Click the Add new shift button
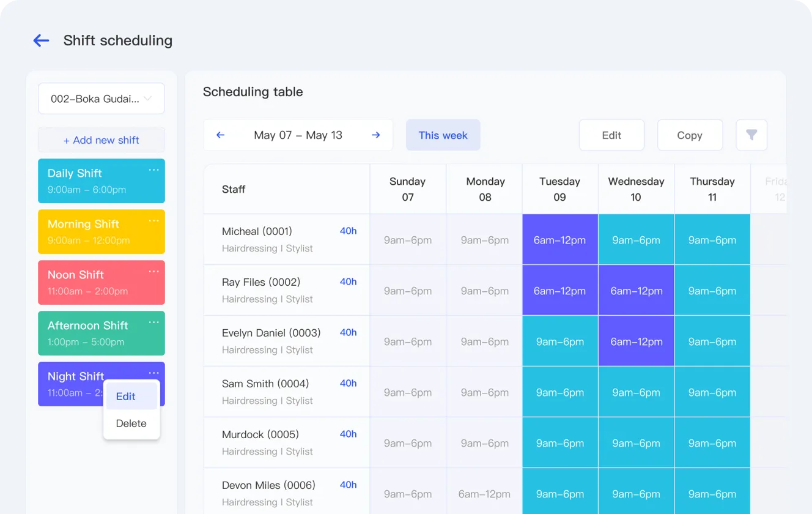This screenshot has width=812, height=514. point(101,140)
